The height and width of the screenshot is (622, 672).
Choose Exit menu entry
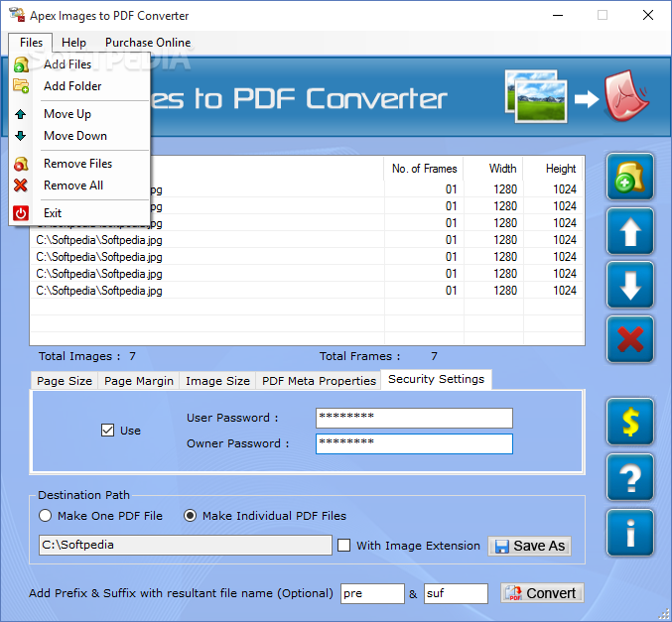[x=79, y=213]
